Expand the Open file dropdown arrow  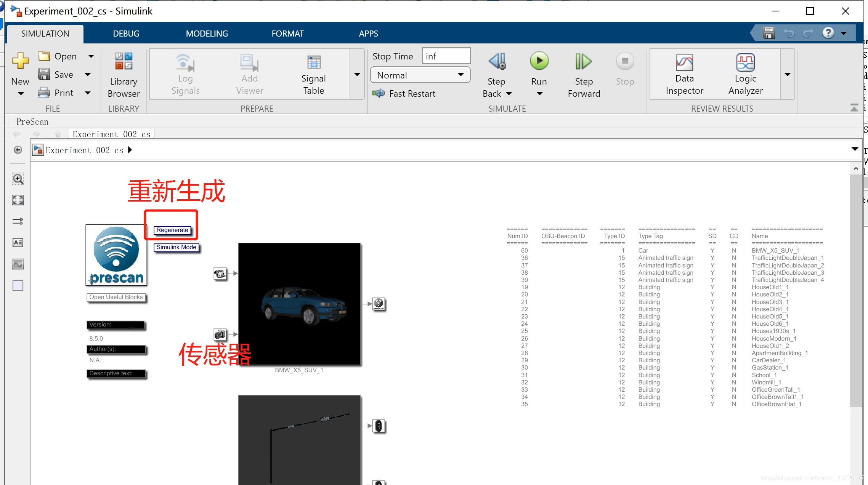91,56
